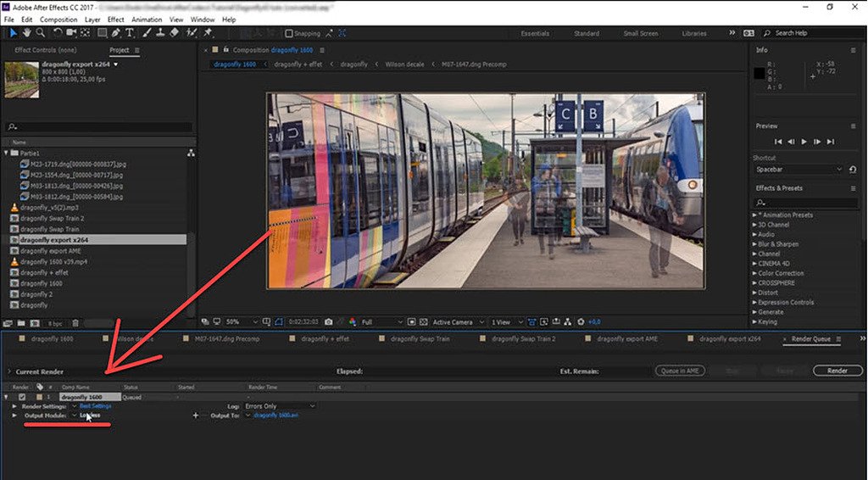The width and height of the screenshot is (868, 480).
Task: Click the label color swatch of queue item
Action: click(39, 397)
